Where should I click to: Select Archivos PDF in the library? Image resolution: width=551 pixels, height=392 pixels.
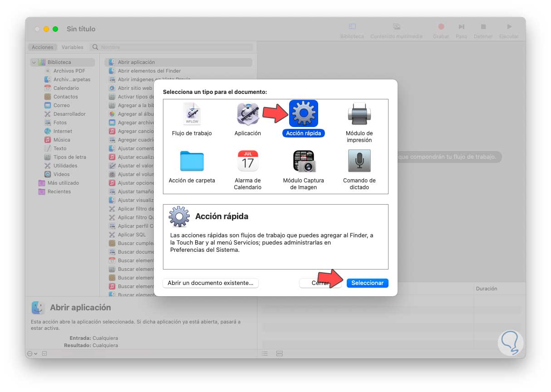click(x=69, y=71)
